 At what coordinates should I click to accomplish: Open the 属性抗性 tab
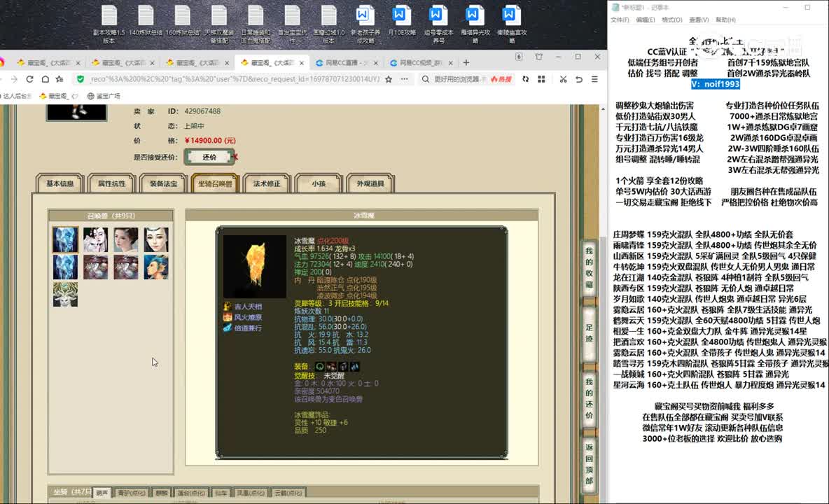tap(111, 183)
